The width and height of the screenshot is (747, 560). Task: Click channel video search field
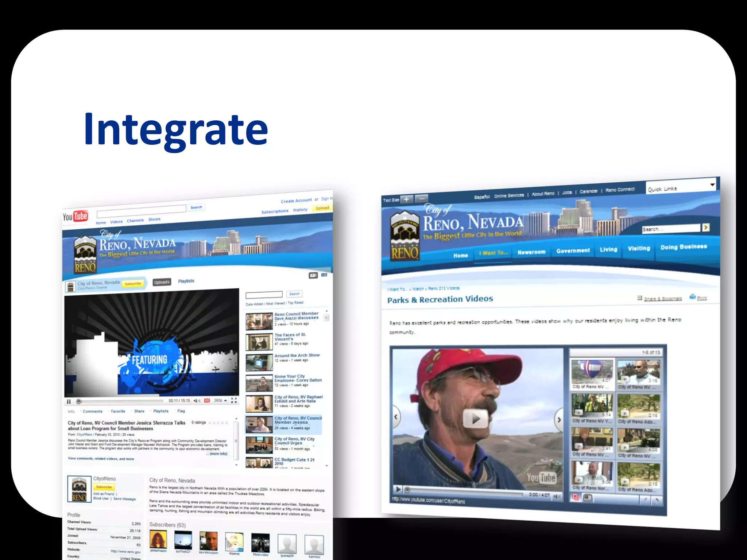tap(264, 295)
